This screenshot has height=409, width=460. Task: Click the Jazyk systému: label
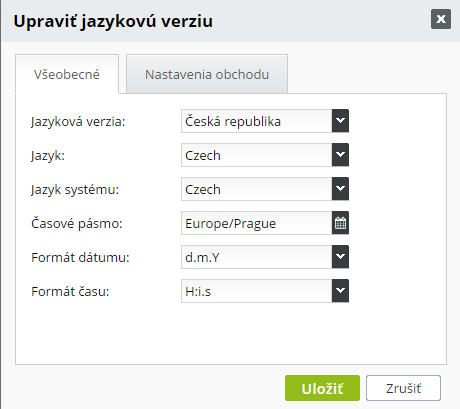75,190
